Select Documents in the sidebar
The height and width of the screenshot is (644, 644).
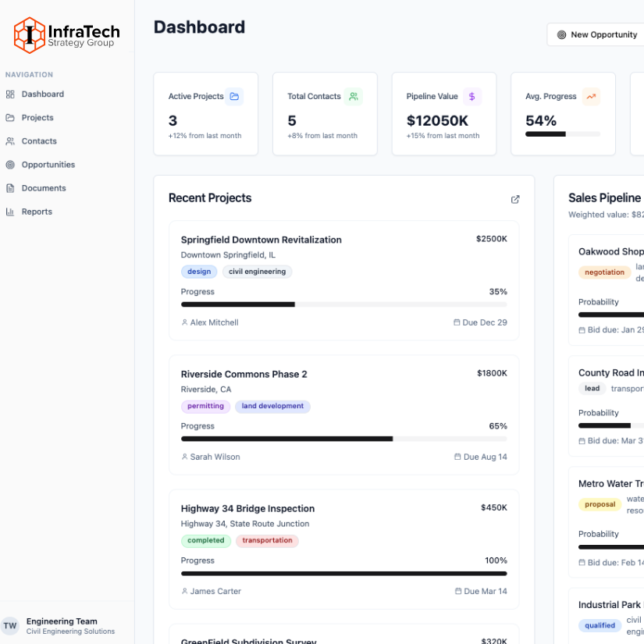tap(43, 188)
